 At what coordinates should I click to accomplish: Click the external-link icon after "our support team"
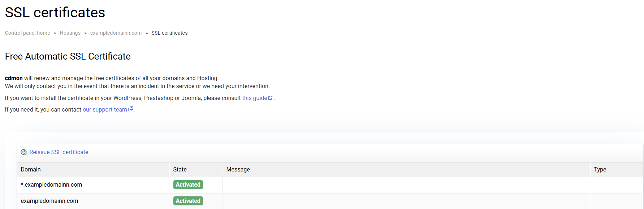(x=131, y=109)
